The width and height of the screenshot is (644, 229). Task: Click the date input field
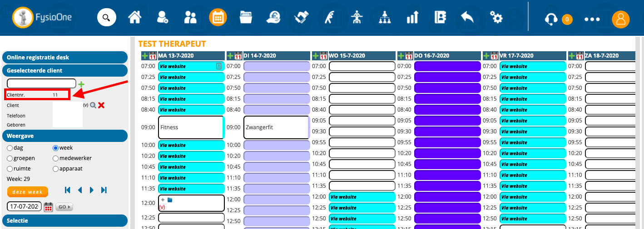[24, 207]
